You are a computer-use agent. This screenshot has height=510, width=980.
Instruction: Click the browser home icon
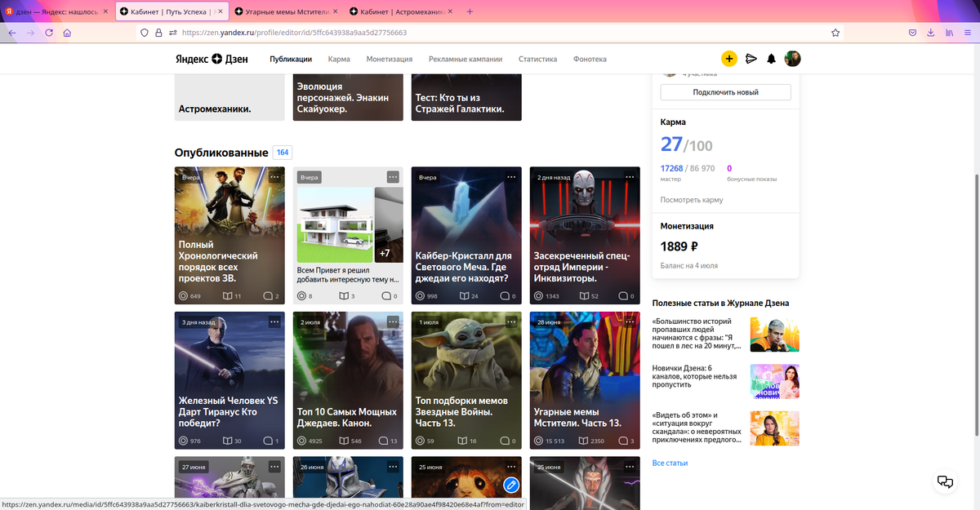[67, 33]
